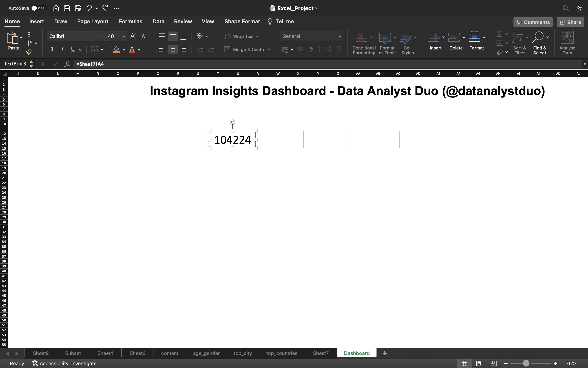Toggle Italic formatting
The height and width of the screenshot is (368, 588).
click(62, 49)
